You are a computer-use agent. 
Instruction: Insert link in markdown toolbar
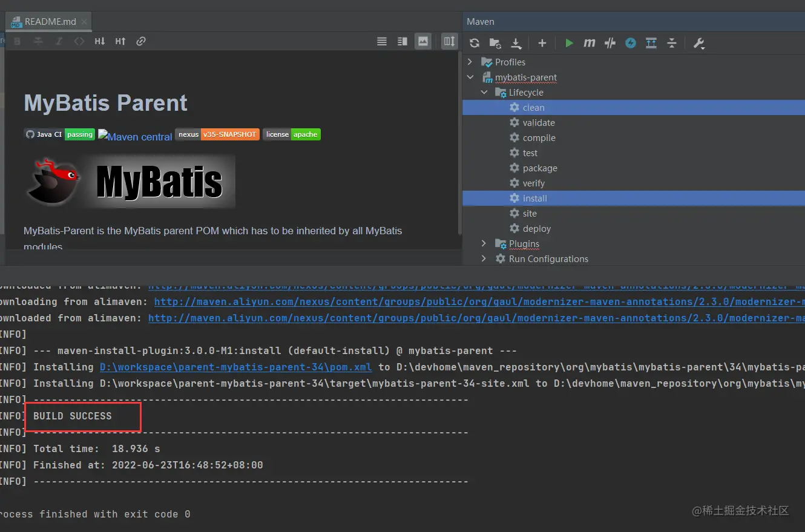pyautogui.click(x=141, y=41)
